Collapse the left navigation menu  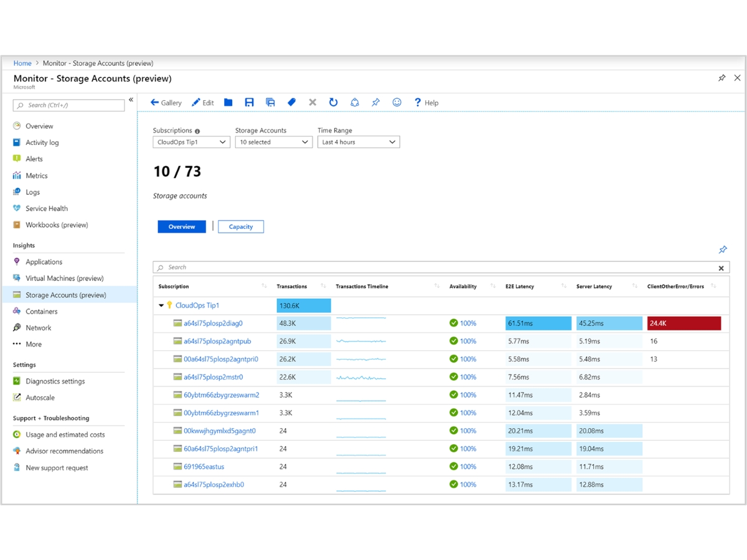131,100
